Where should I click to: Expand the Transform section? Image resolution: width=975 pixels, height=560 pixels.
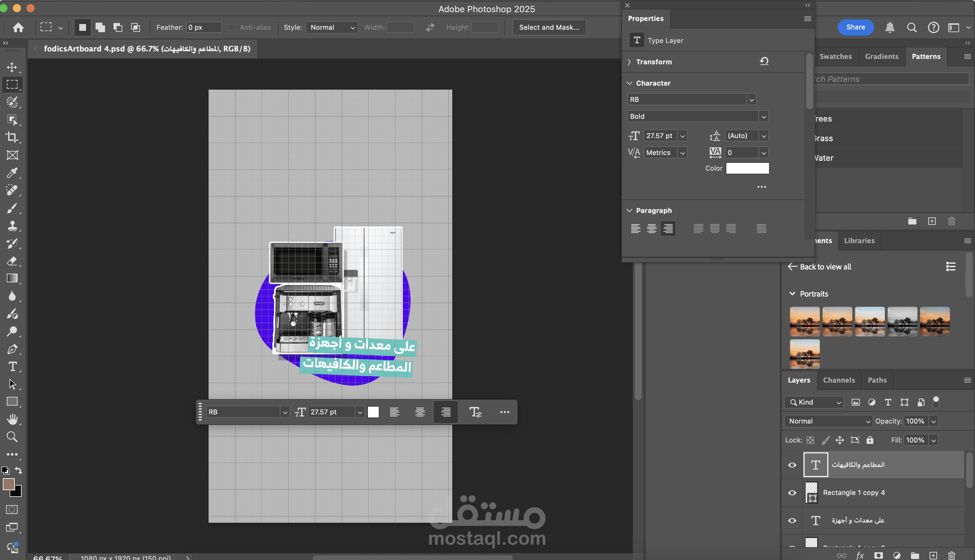[629, 62]
